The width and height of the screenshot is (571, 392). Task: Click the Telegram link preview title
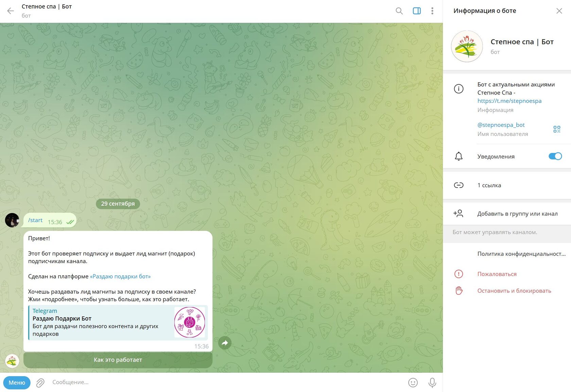coord(45,311)
